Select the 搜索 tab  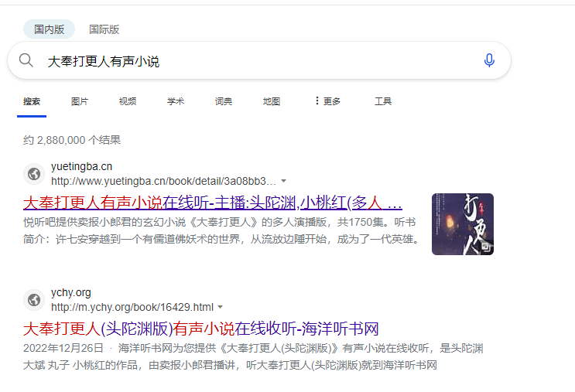32,101
